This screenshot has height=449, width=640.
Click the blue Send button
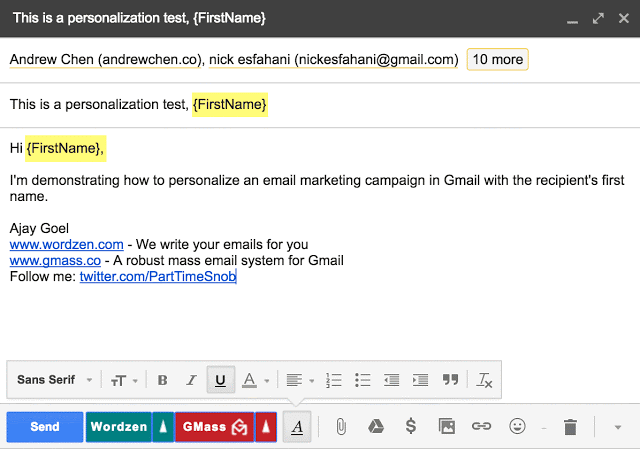45,427
